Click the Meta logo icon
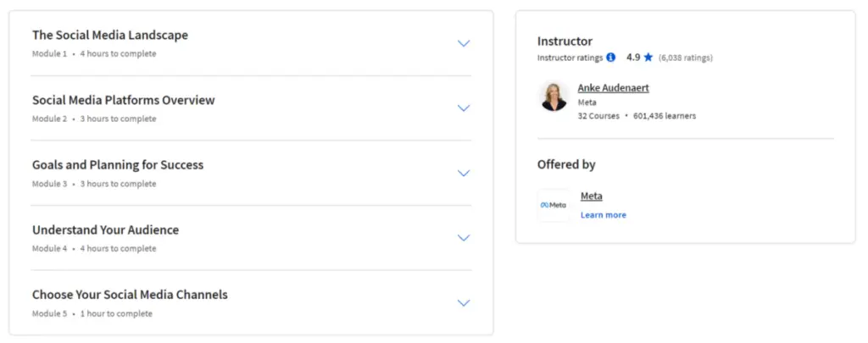This screenshot has width=868, height=343. coord(554,205)
